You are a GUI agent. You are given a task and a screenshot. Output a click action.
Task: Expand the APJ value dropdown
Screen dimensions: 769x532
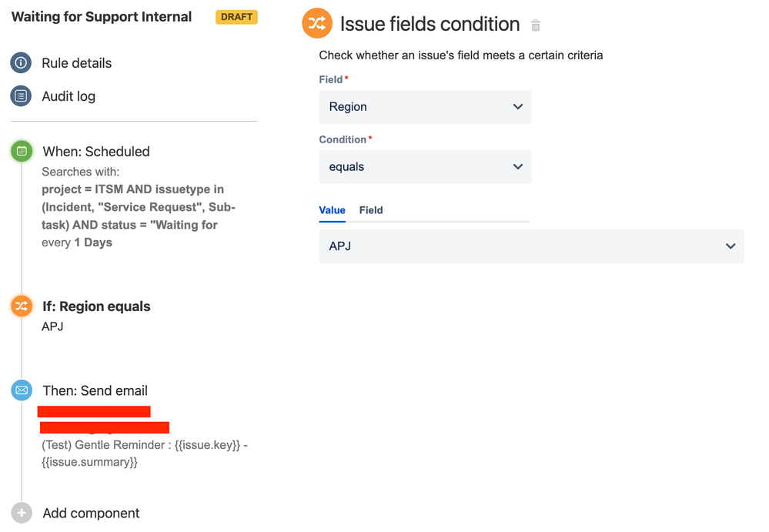tap(531, 246)
